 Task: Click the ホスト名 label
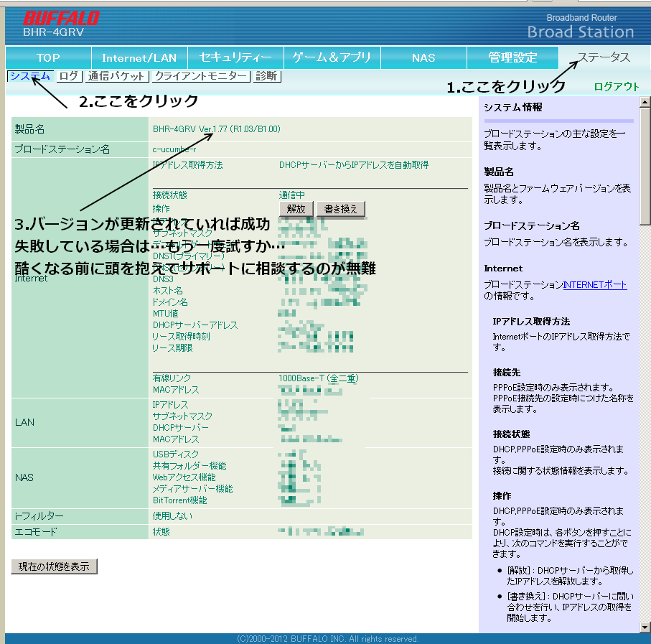tap(168, 291)
